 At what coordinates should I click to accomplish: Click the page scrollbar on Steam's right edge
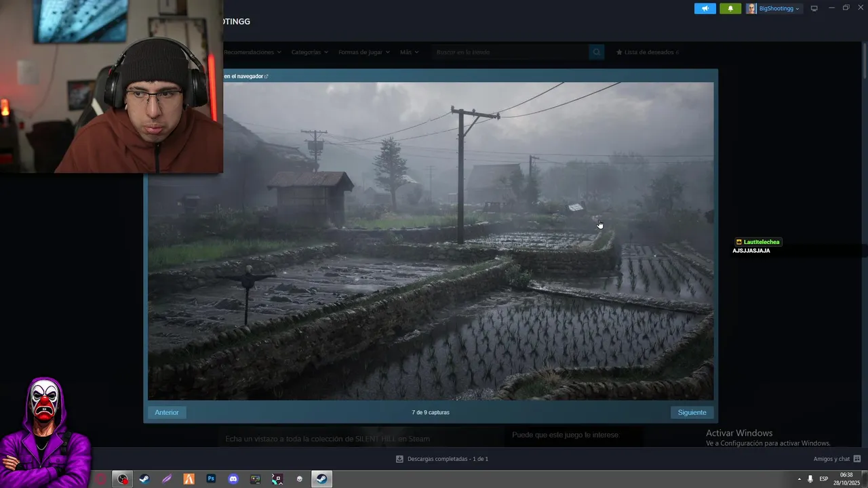click(x=865, y=61)
